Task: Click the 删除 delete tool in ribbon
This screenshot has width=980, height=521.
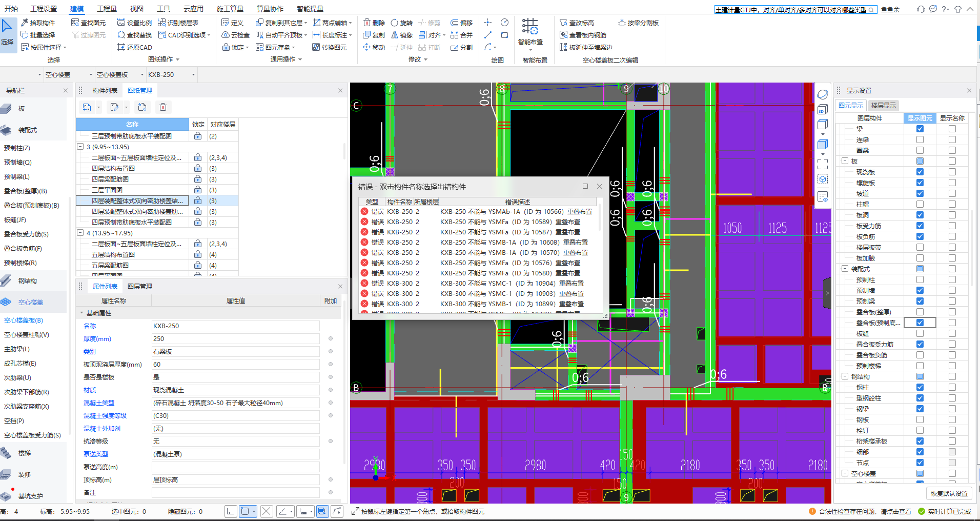Action: (x=374, y=23)
